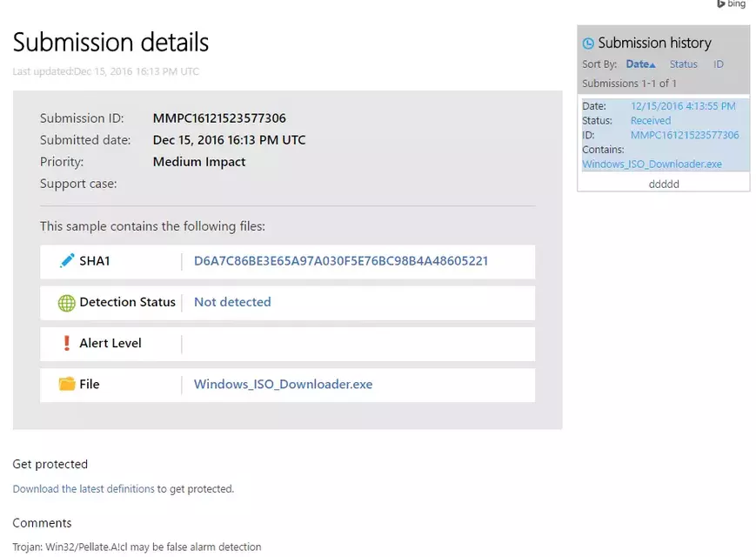
Task: Click the Submission ID label
Action: [82, 118]
